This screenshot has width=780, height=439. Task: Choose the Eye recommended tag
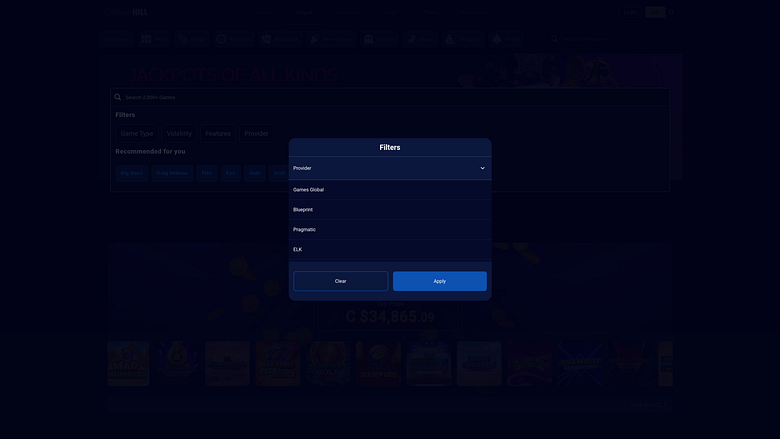tap(230, 173)
